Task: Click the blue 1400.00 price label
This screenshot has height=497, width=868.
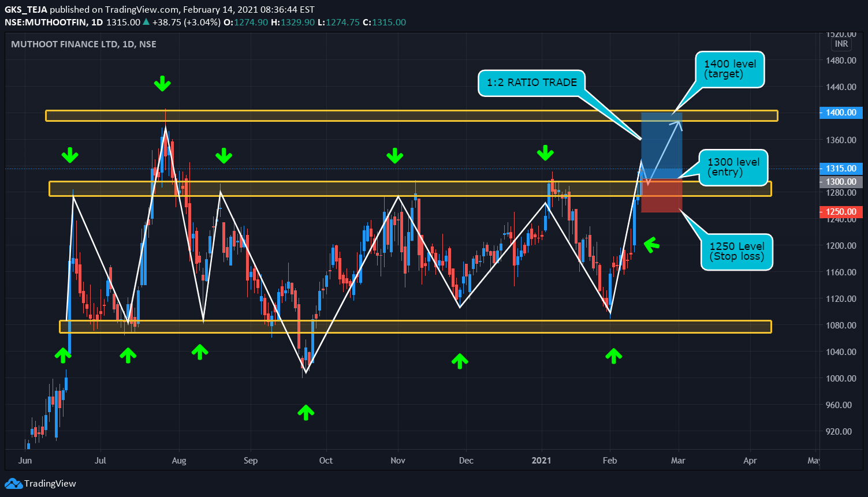Action: (x=840, y=113)
